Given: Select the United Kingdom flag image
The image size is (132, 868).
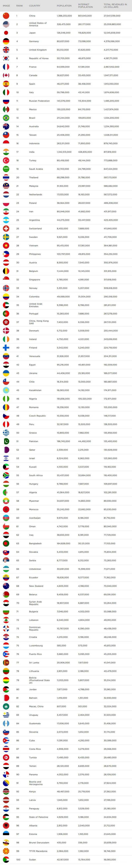Looking at the screenshot, I should pos(6,49).
